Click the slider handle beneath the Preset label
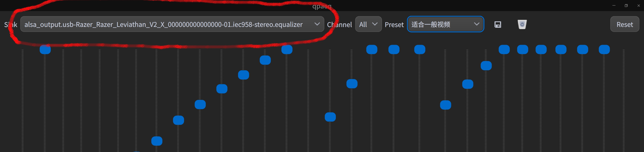 click(394, 50)
